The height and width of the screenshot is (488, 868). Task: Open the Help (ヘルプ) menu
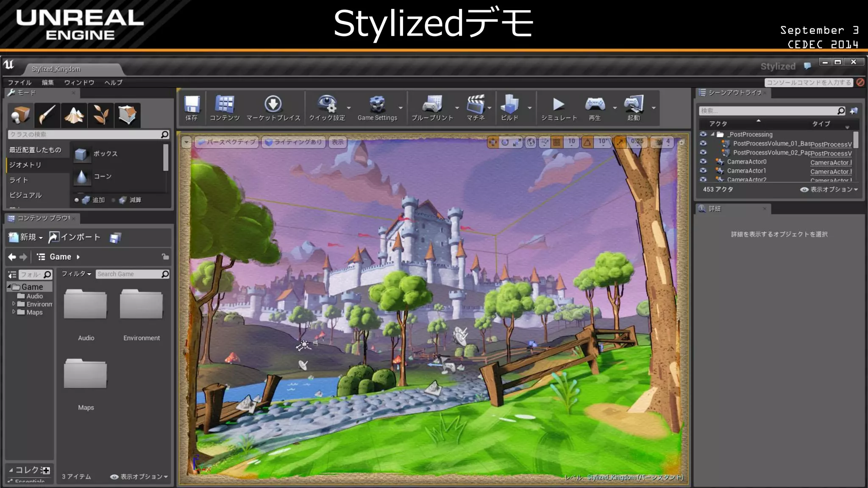[x=114, y=83]
